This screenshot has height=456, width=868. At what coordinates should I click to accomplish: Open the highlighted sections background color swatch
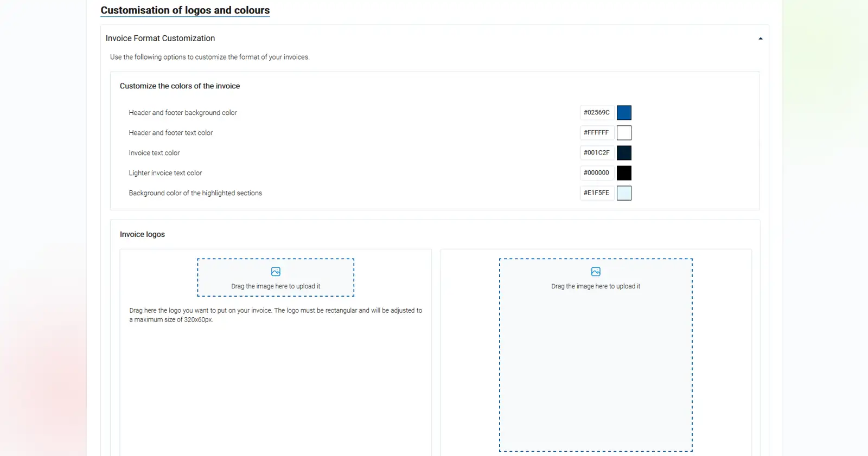coord(624,193)
